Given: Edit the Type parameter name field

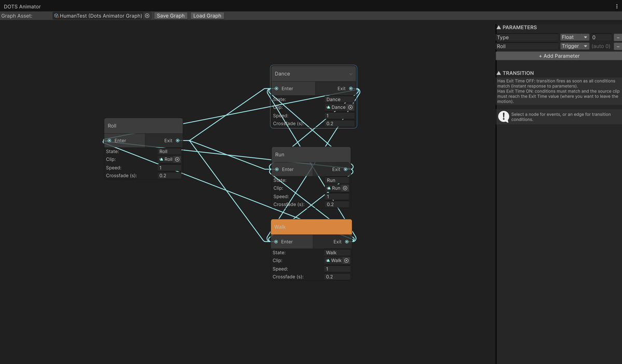Looking at the screenshot, I should [527, 38].
